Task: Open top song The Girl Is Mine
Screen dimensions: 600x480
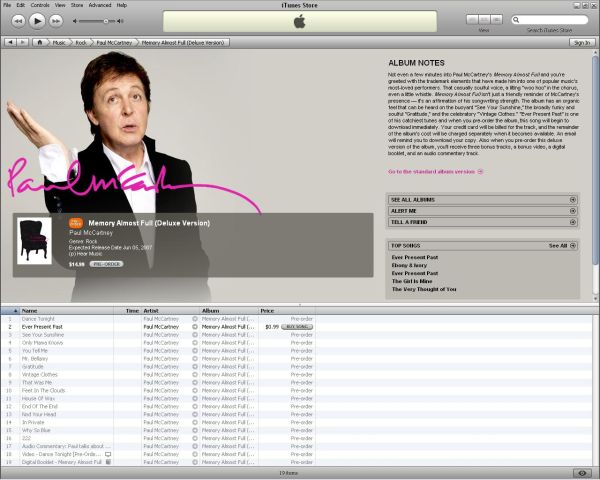Action: 412,281
